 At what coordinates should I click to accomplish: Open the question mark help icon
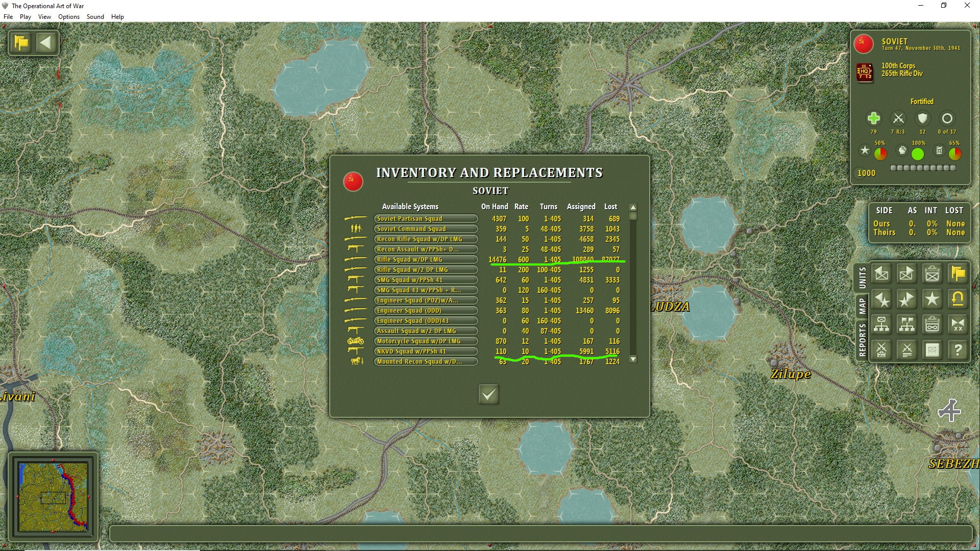(958, 350)
